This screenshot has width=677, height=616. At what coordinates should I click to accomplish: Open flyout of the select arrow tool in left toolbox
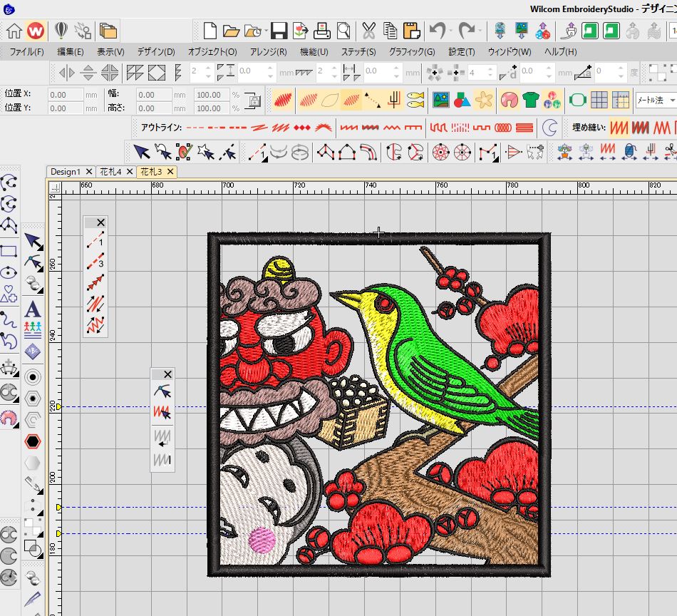coord(40,247)
